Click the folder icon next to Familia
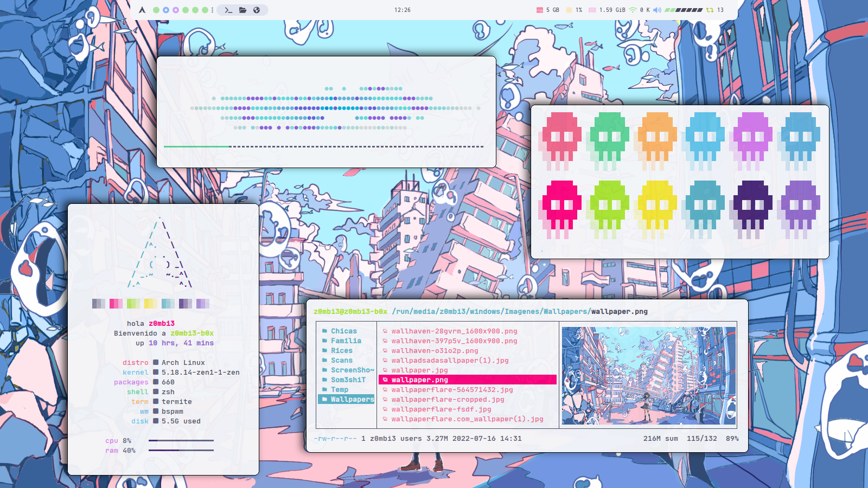 pos(324,341)
